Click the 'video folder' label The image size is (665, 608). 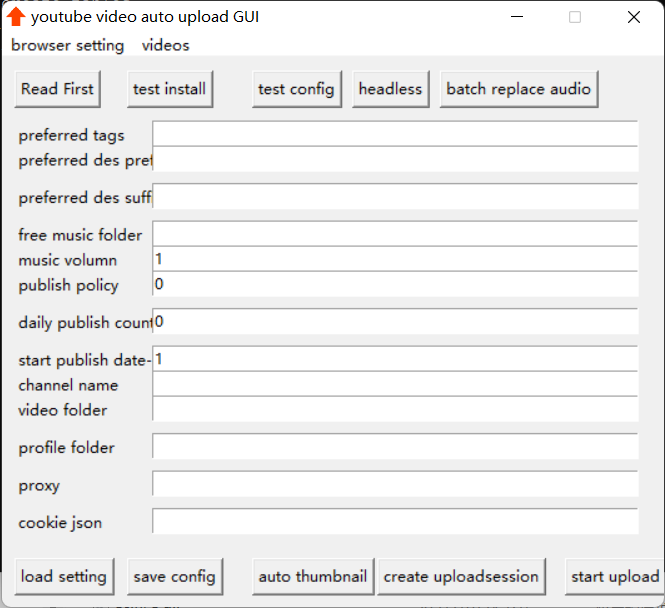pyautogui.click(x=63, y=410)
